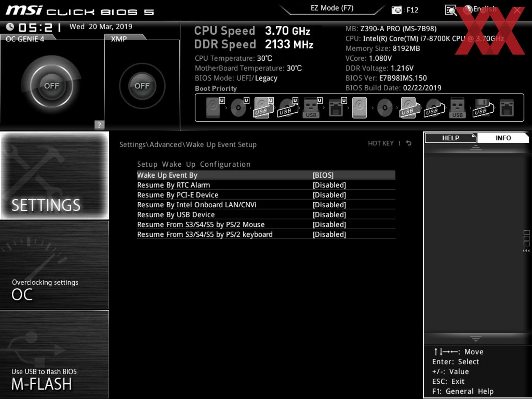Image resolution: width=532 pixels, height=399 pixels.
Task: Click the back arrow next to HOT KEY
Action: pos(409,143)
